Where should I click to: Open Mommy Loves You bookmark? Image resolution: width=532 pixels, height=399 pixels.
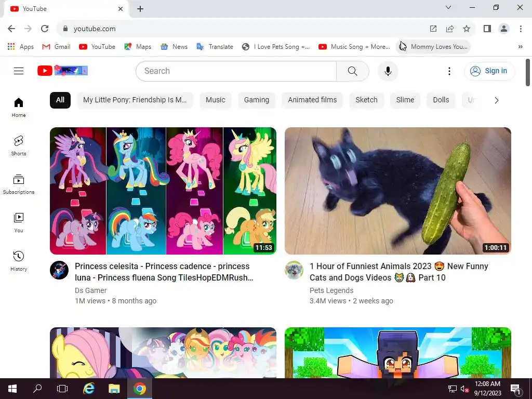click(433, 46)
